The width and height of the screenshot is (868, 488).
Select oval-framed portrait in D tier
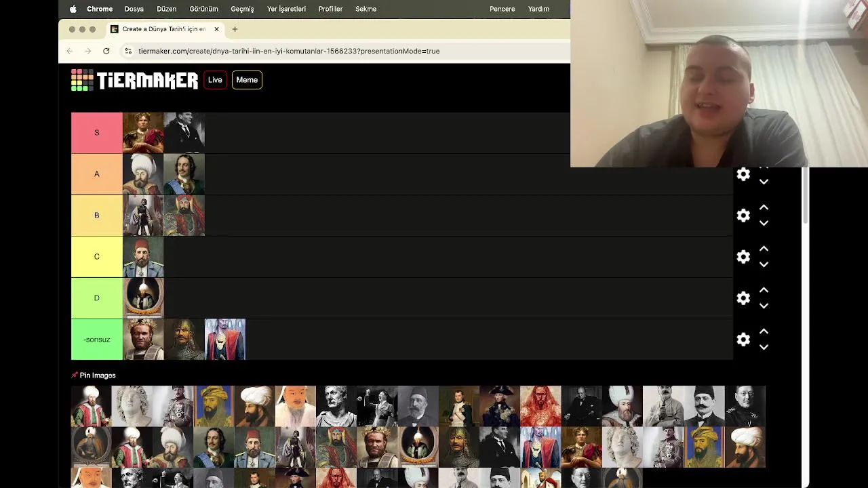pyautogui.click(x=143, y=298)
